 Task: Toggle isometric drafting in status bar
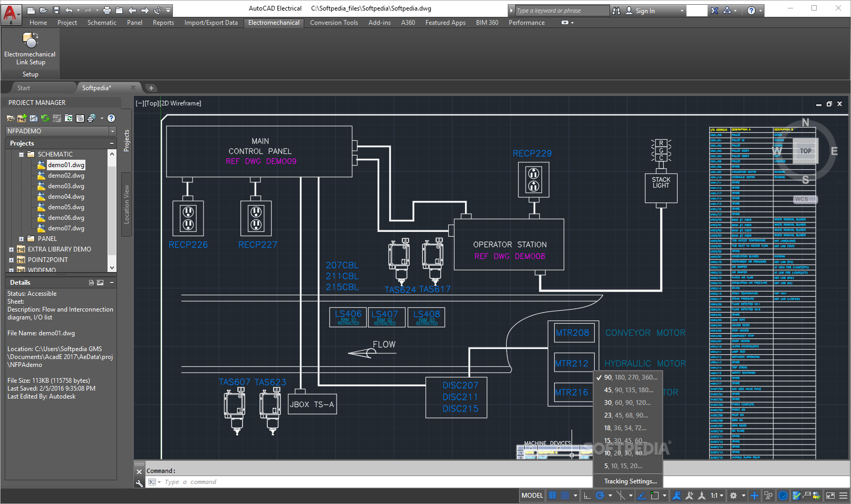621,496
